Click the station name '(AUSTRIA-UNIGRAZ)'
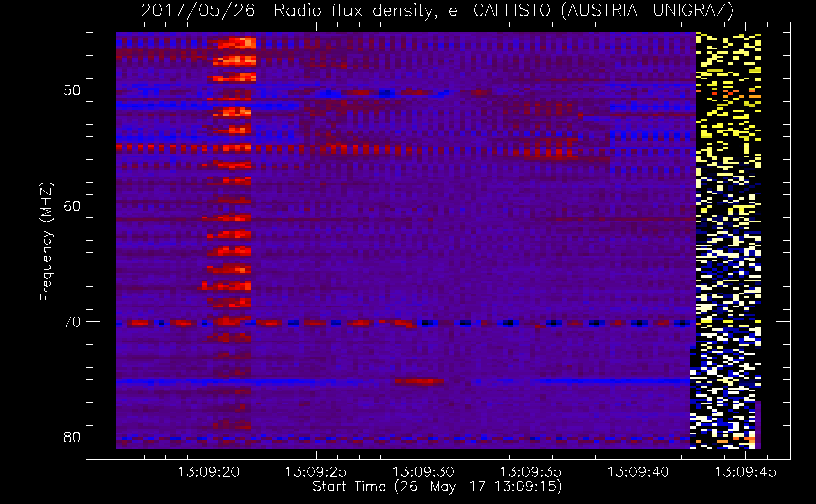Image resolution: width=816 pixels, height=504 pixels. coord(647,10)
